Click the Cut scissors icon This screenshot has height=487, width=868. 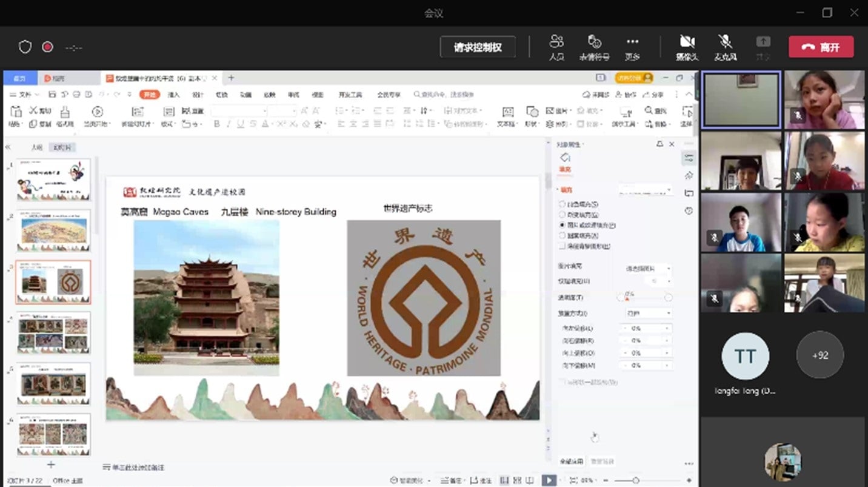coord(33,110)
